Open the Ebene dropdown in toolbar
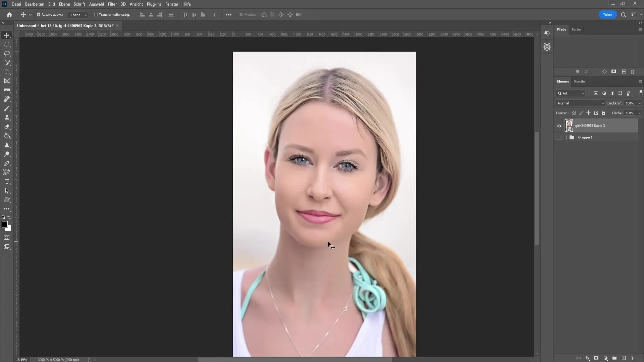This screenshot has height=362, width=644. pyautogui.click(x=77, y=15)
